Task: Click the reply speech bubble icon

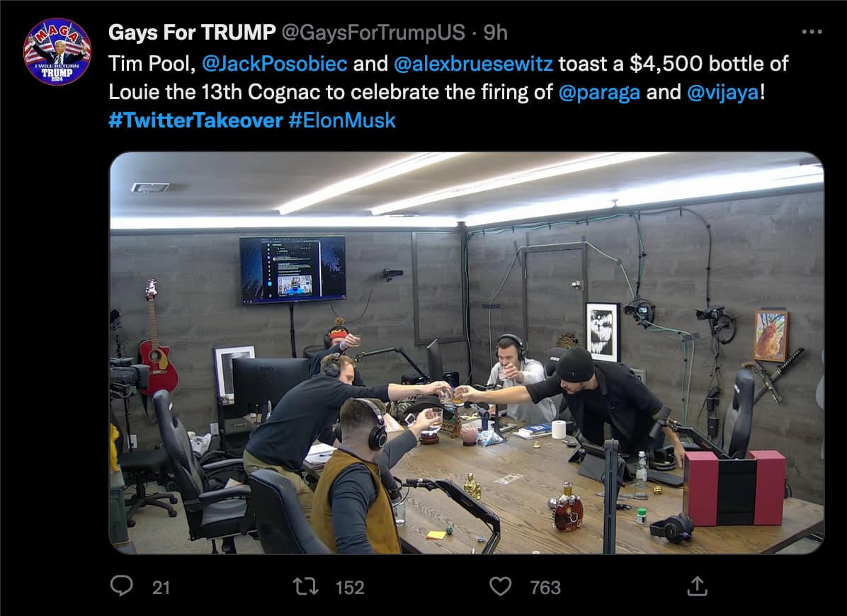Action: [x=122, y=586]
